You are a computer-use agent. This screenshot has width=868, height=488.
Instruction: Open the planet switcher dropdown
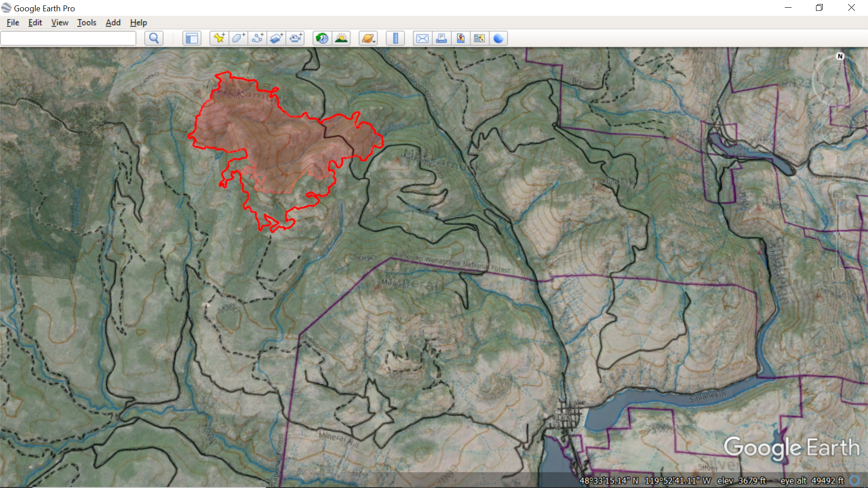pos(368,38)
